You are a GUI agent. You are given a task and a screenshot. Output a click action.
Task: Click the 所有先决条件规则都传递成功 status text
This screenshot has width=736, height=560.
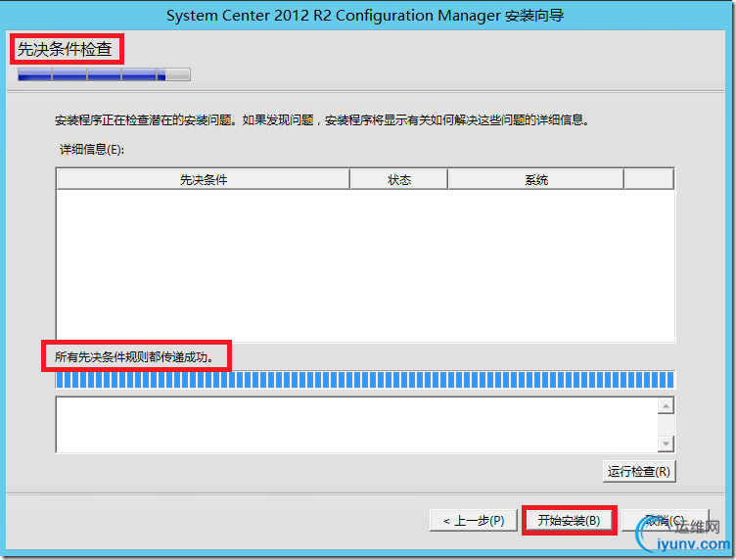[x=134, y=357]
